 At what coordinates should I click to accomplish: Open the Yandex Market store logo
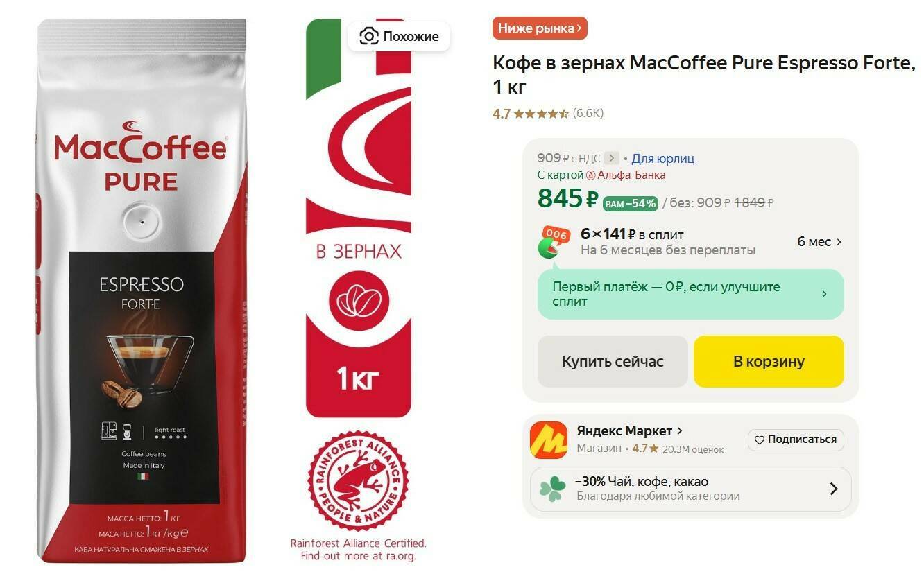coord(548,440)
